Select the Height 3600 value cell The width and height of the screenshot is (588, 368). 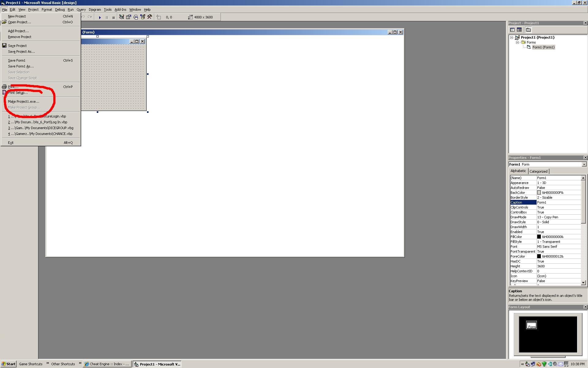click(x=559, y=266)
